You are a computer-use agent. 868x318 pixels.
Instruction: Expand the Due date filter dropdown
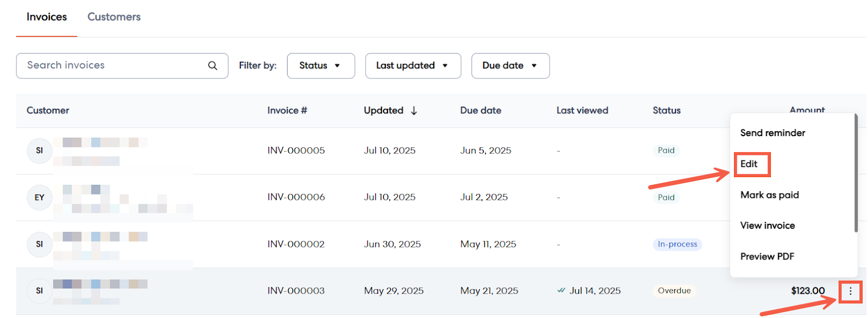[510, 66]
